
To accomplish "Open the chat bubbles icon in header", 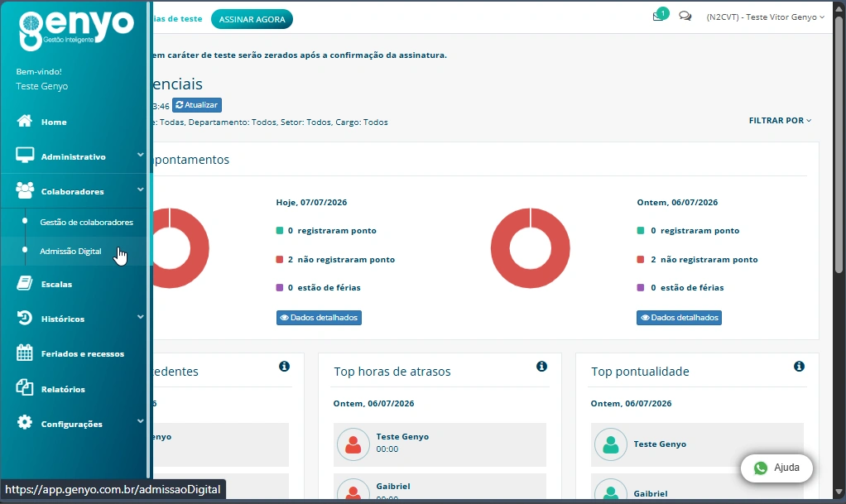I will tap(685, 17).
